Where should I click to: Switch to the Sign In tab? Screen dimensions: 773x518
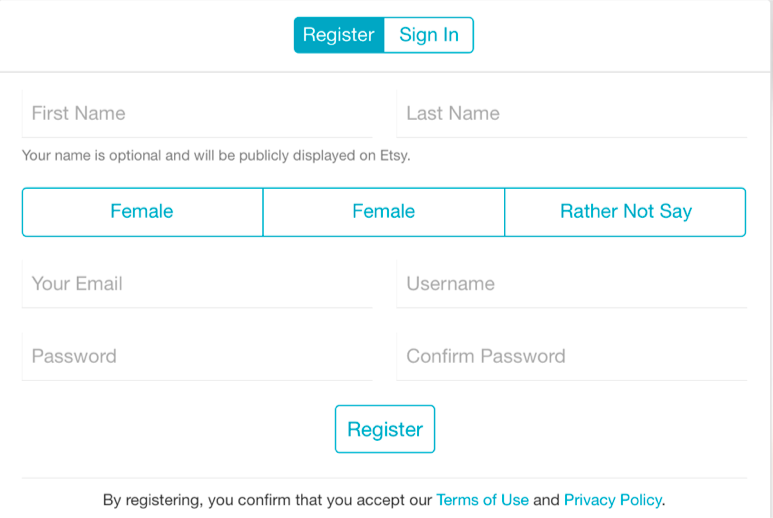point(428,35)
